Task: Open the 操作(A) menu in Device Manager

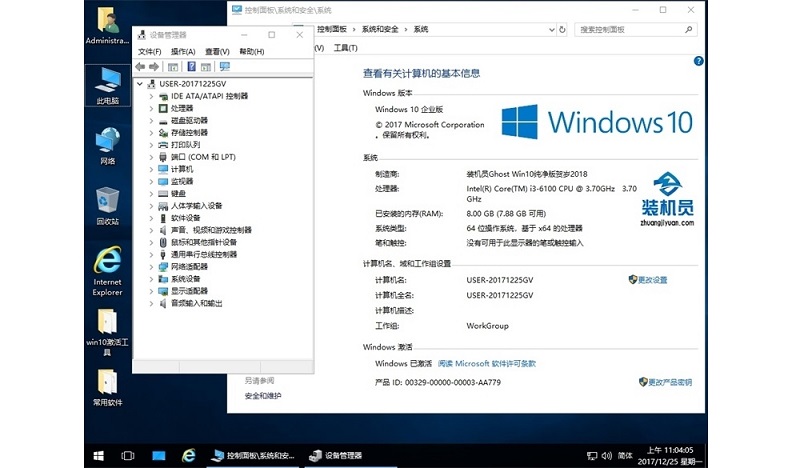Action: click(x=182, y=51)
